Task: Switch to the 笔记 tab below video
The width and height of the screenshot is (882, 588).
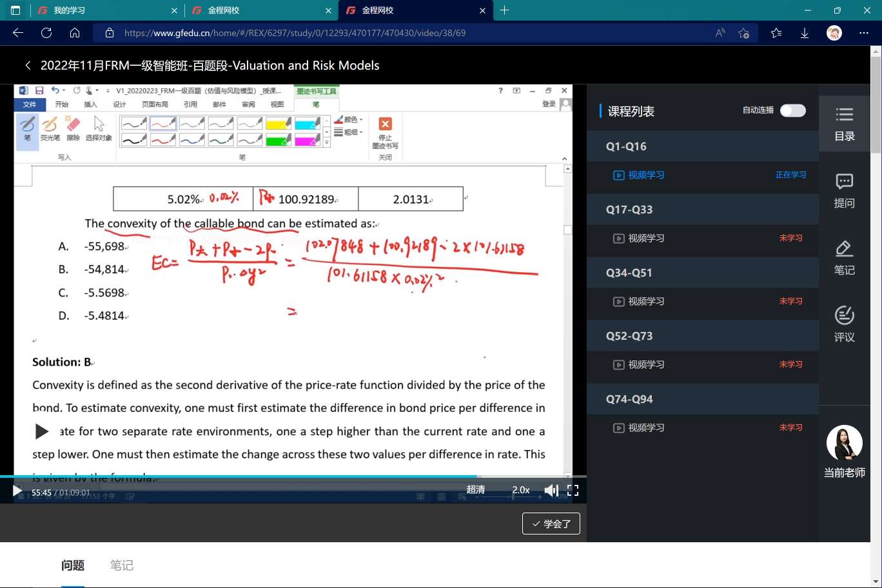Action: tap(121, 565)
